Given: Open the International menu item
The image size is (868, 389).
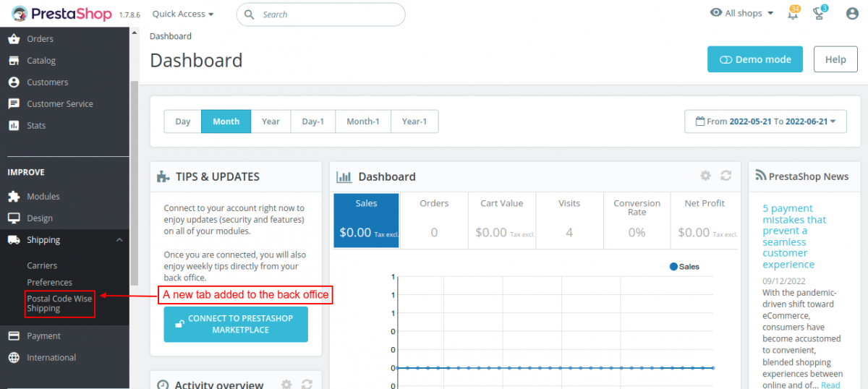Looking at the screenshot, I should pyautogui.click(x=64, y=358).
